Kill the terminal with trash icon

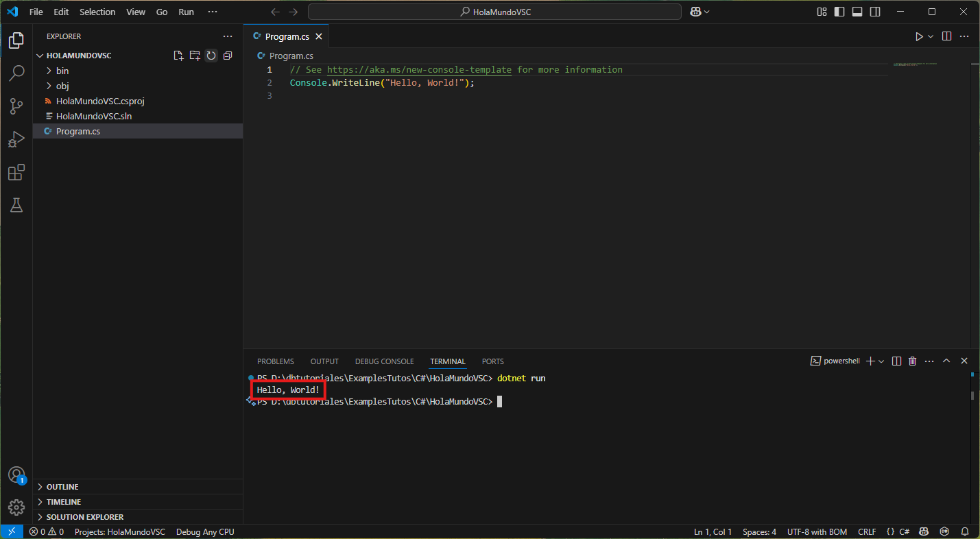(912, 361)
